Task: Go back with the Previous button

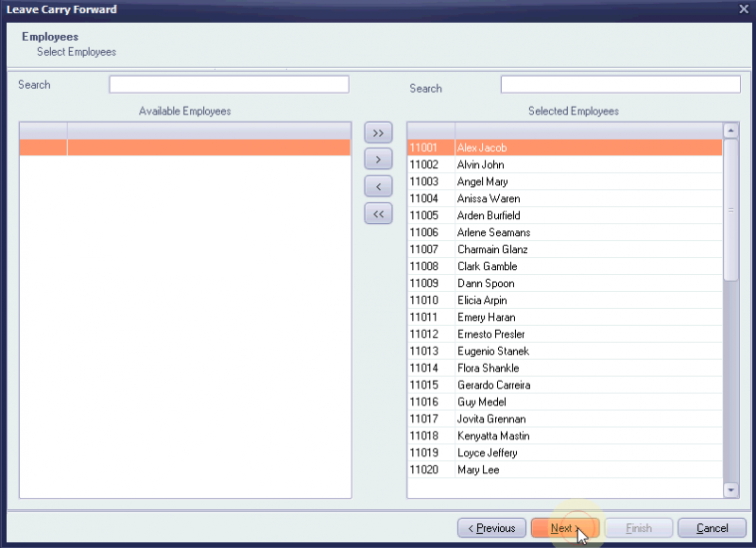Action: click(491, 528)
